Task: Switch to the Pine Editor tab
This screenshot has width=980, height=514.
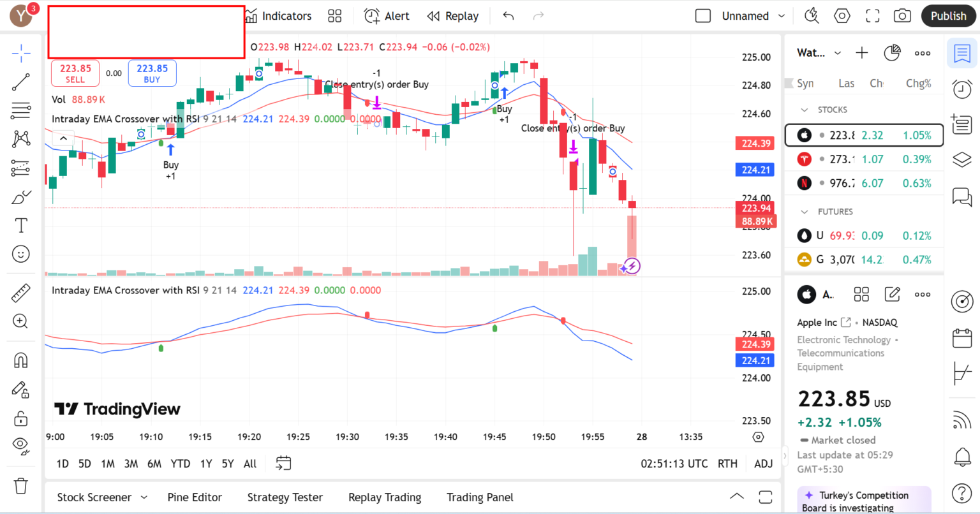Action: coord(195,497)
